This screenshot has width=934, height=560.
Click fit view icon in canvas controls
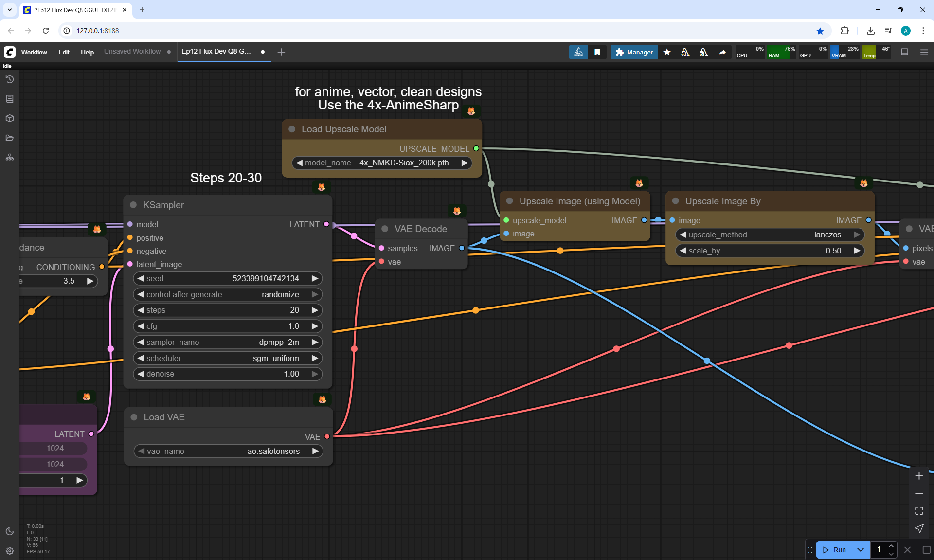pos(919,511)
